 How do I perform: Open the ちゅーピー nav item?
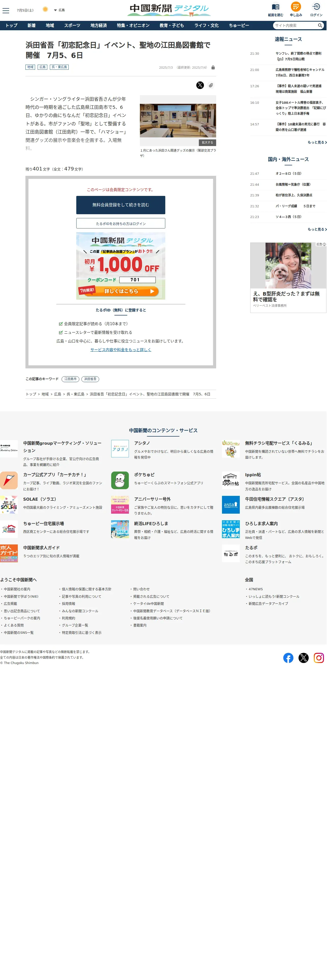point(239,25)
